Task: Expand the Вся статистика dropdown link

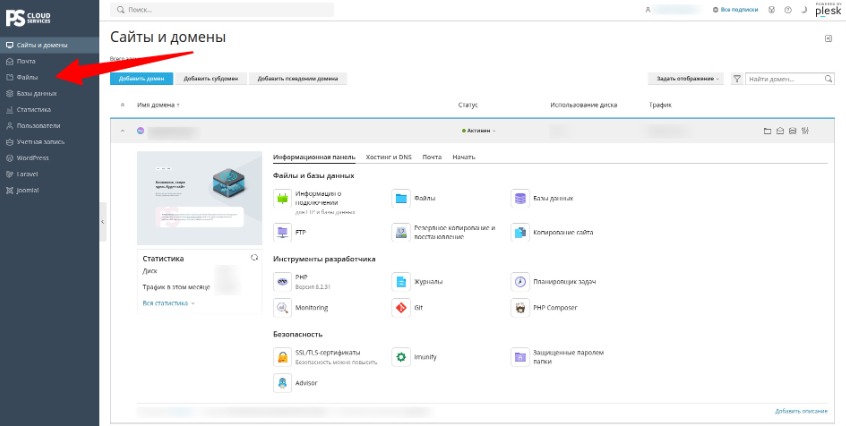Action: point(168,303)
